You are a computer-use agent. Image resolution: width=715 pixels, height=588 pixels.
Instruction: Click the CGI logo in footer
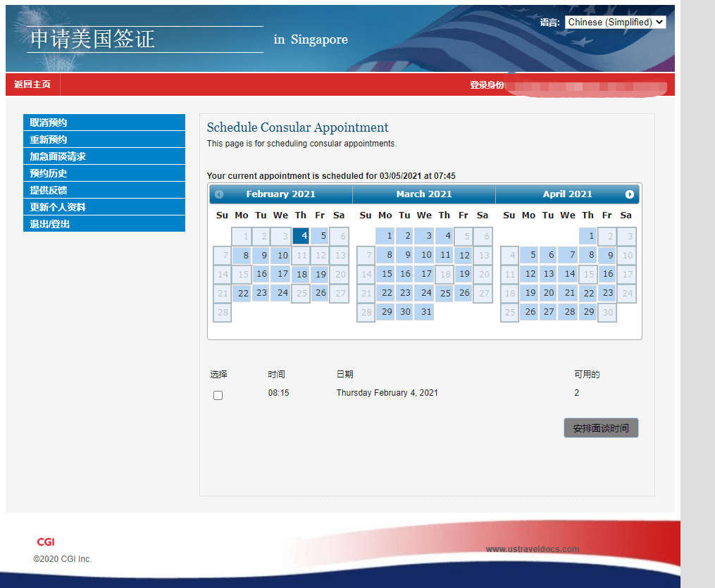coord(46,542)
